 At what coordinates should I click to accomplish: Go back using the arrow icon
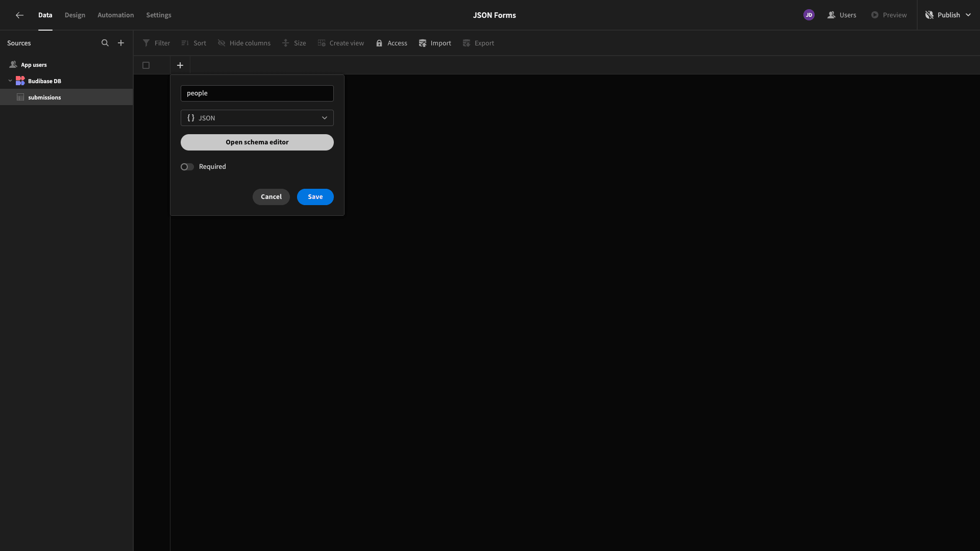(x=19, y=15)
